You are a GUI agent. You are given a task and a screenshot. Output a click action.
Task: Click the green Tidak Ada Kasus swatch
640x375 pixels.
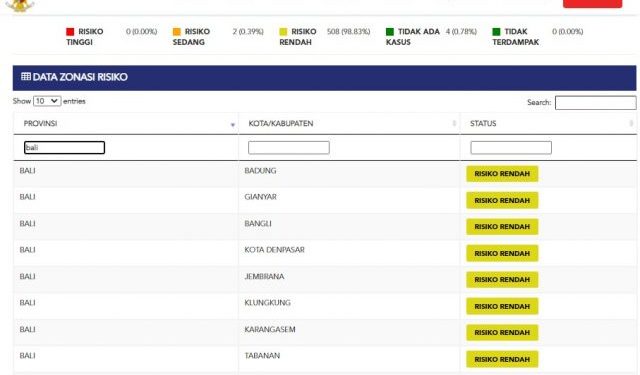click(x=390, y=31)
